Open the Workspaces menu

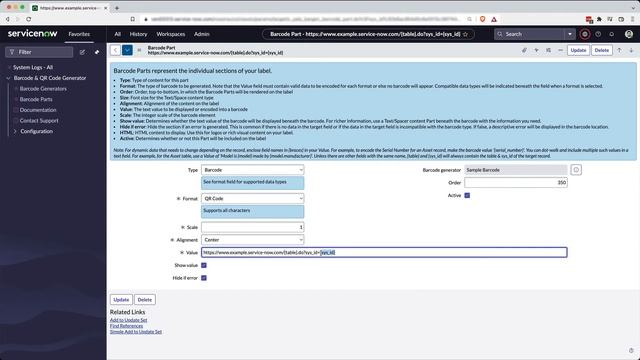click(x=171, y=34)
